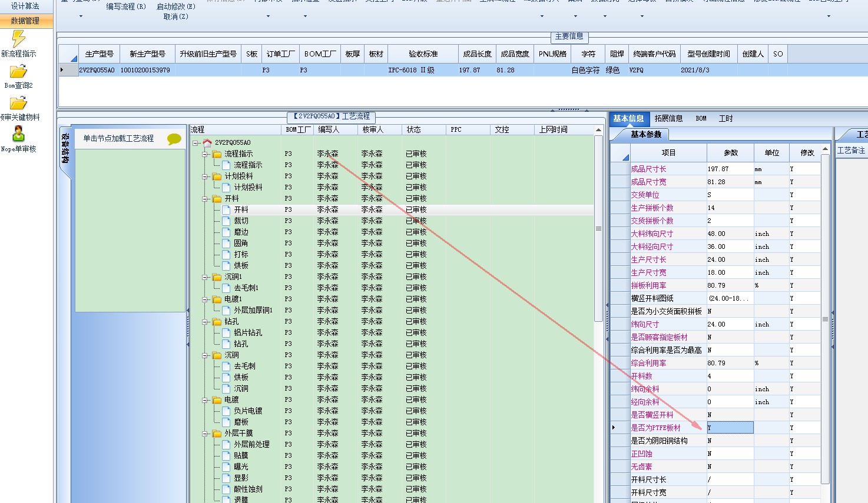Click the select-all corner of main table
This screenshot has height=503, width=868.
(x=68, y=54)
